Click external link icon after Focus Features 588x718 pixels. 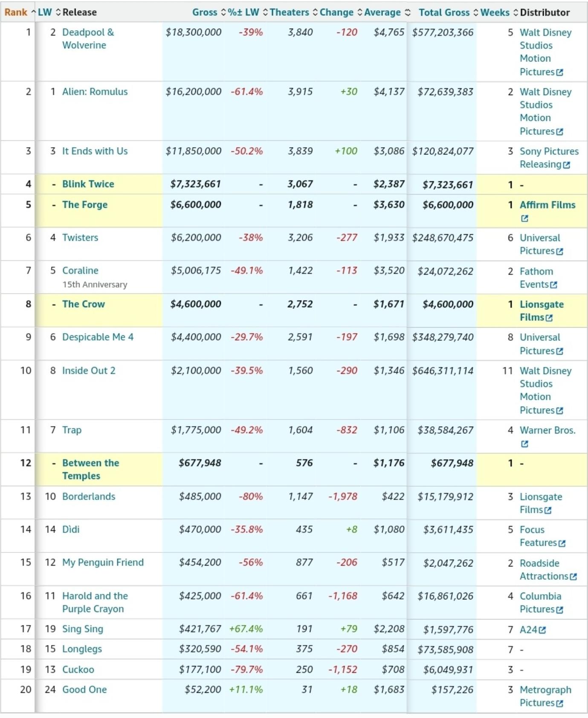pyautogui.click(x=562, y=543)
